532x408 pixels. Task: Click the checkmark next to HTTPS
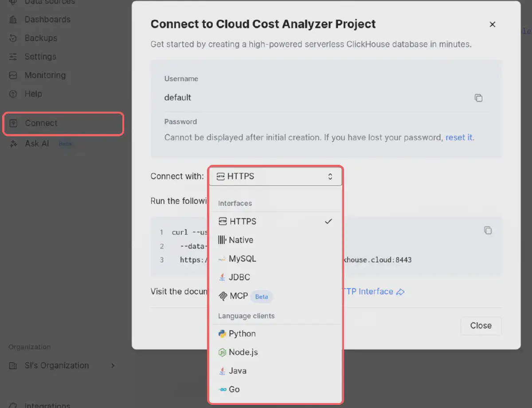click(328, 221)
